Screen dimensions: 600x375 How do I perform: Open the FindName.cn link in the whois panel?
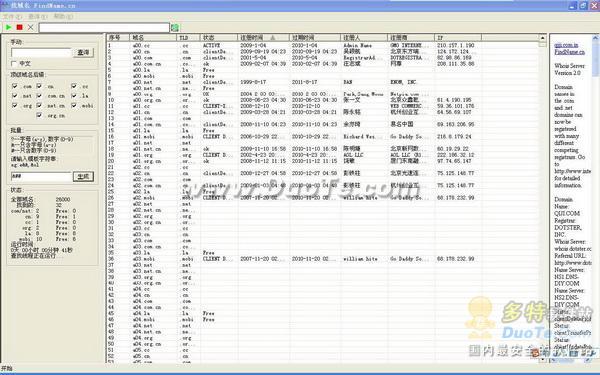coord(570,52)
